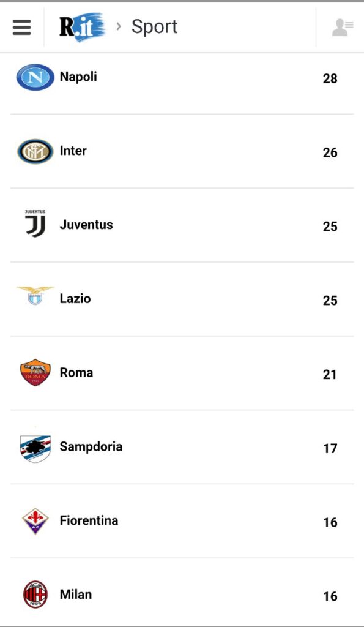Open the Sport section breadcrumb
The image size is (364, 627).
[154, 27]
